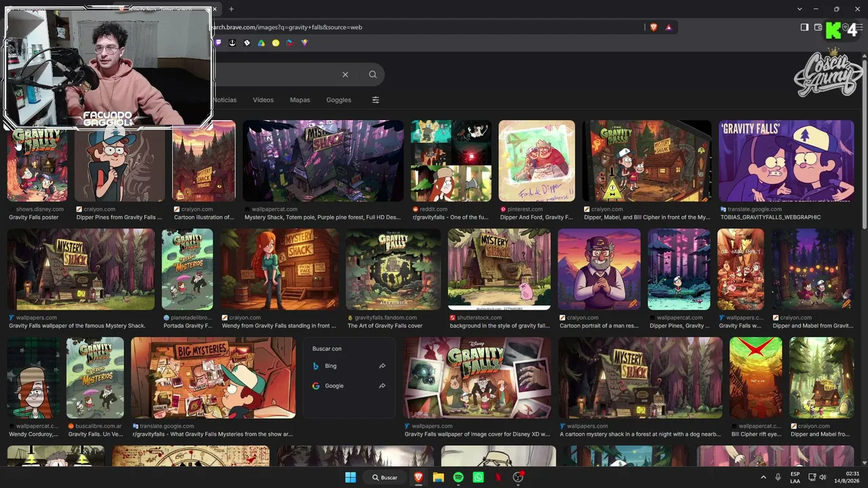Toggle the browser sidebar panel icon
The height and width of the screenshot is (488, 868).
click(x=804, y=27)
